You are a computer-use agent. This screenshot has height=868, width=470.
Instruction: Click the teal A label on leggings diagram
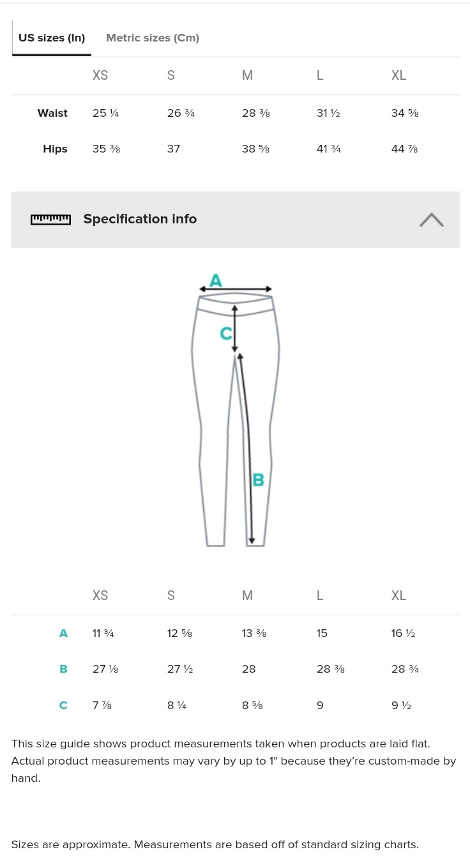coord(216,280)
